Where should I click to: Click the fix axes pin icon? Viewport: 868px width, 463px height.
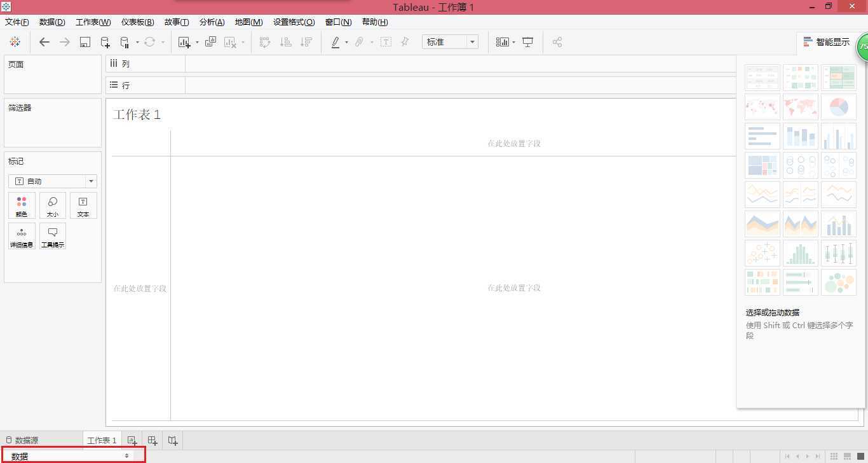pos(405,42)
